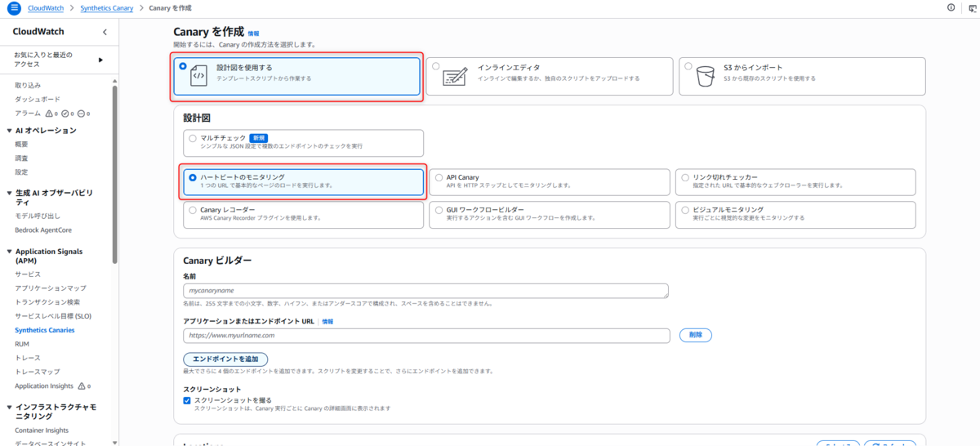Choose the マルチチェック blueprint radio
The image size is (980, 446).
point(193,138)
